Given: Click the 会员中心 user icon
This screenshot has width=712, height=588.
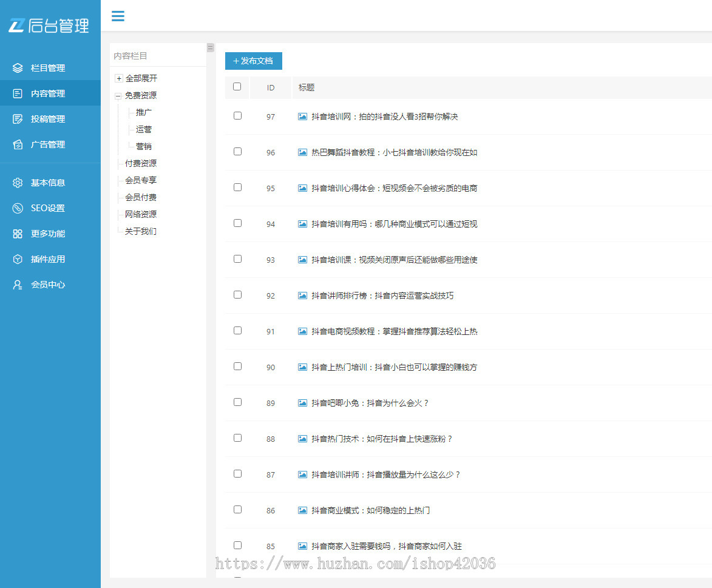Looking at the screenshot, I should point(18,285).
